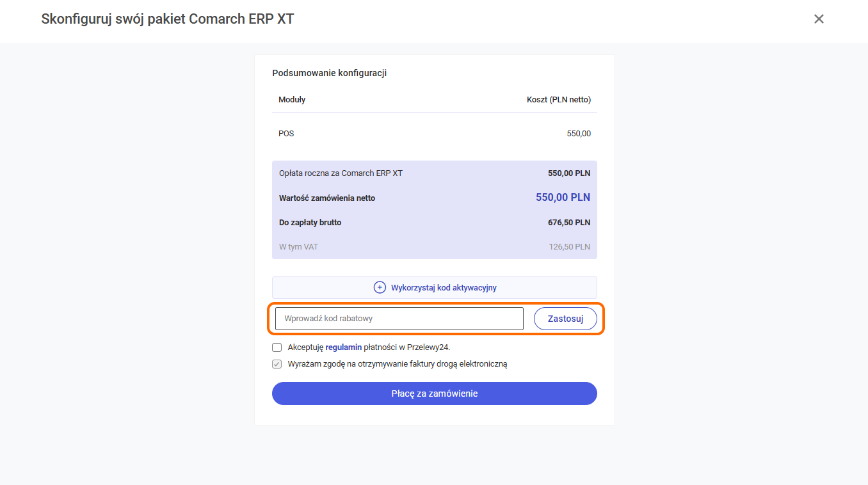
Task: Click the 'Wartość zamówienia netto' label
Action: 327,198
